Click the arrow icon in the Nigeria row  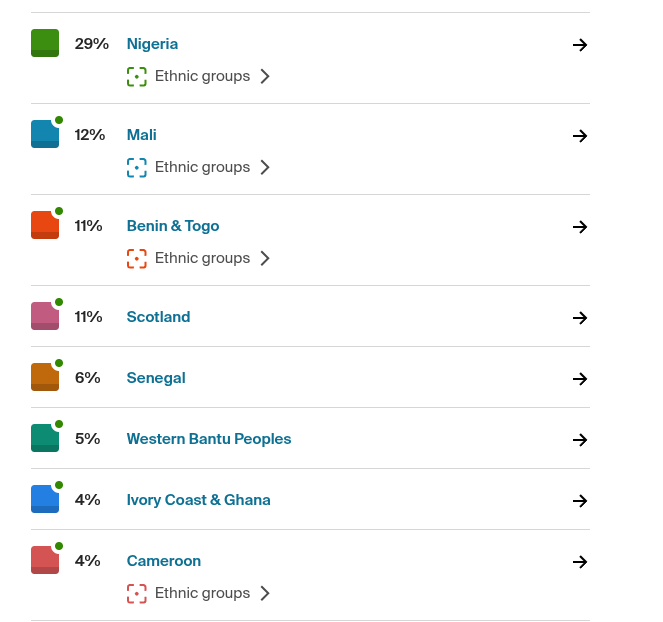[x=580, y=45]
